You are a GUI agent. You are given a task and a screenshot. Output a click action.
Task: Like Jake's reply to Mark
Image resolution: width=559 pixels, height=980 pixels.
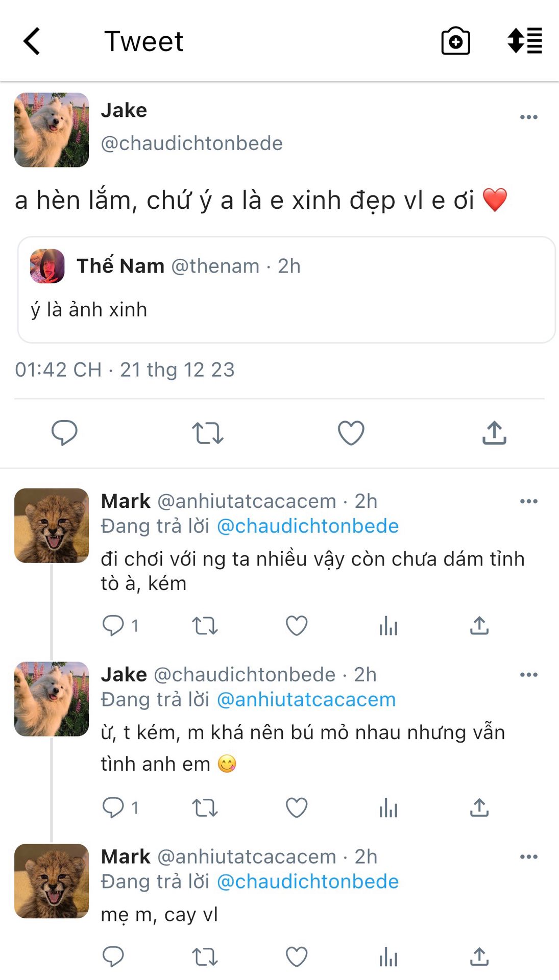(x=296, y=807)
